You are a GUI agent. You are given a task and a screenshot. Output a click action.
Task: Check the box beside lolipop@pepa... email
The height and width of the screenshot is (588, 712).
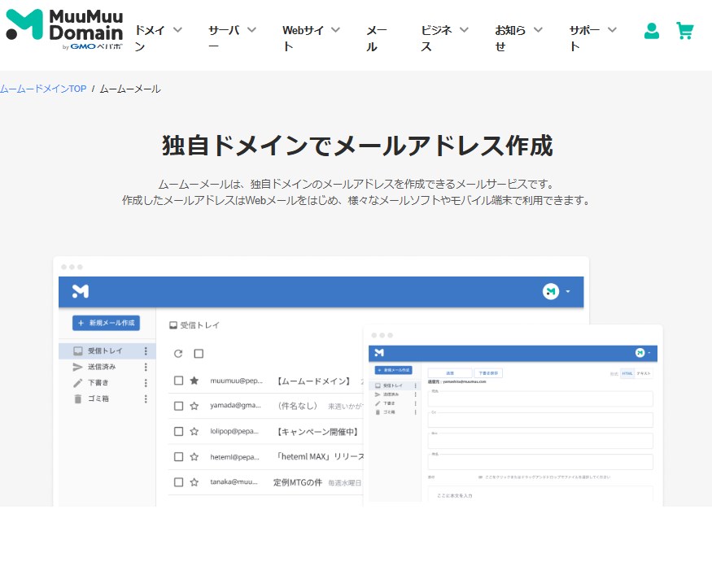[179, 431]
